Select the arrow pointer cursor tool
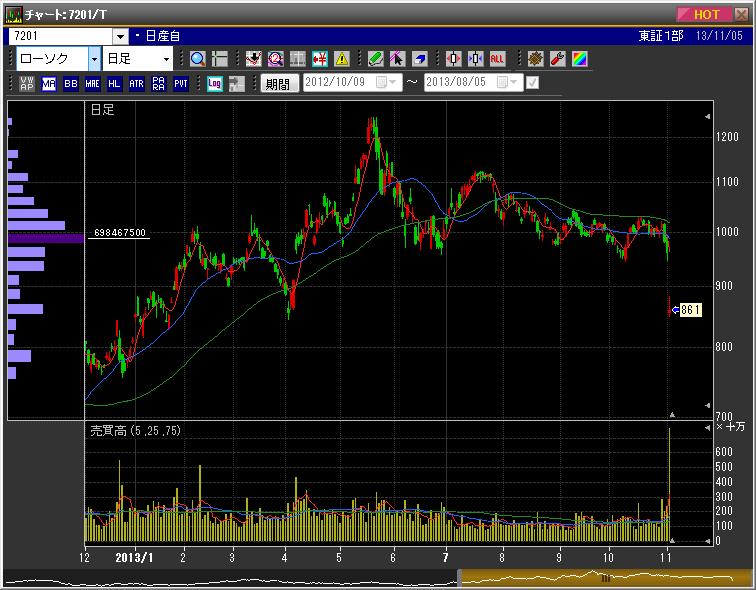This screenshot has width=756, height=590. 397,59
